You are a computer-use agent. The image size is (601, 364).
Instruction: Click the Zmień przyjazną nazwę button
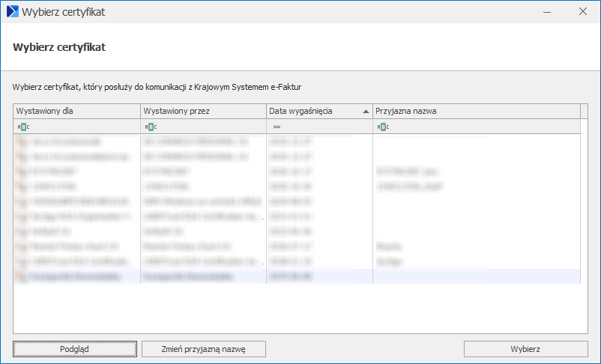(203, 349)
